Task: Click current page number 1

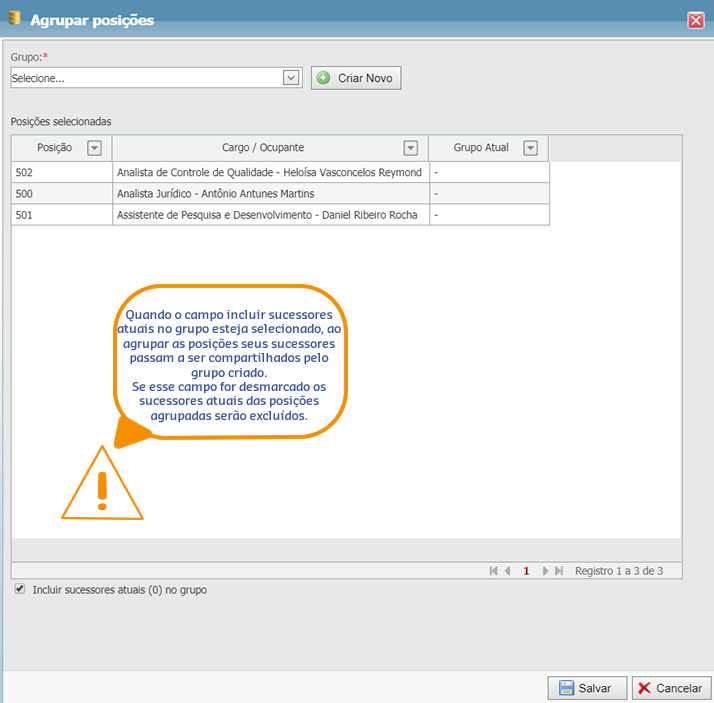Action: pos(526,571)
